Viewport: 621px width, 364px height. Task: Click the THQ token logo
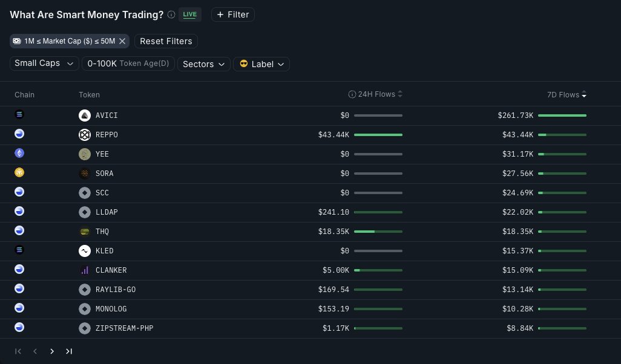point(85,232)
